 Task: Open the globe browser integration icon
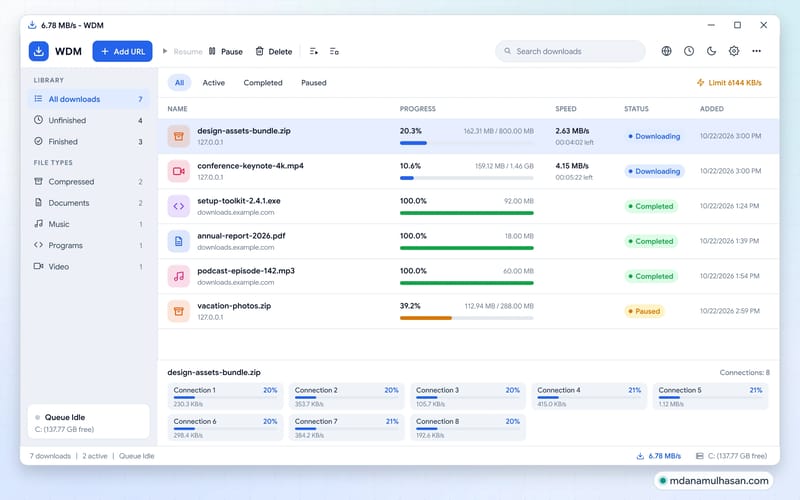(x=666, y=51)
